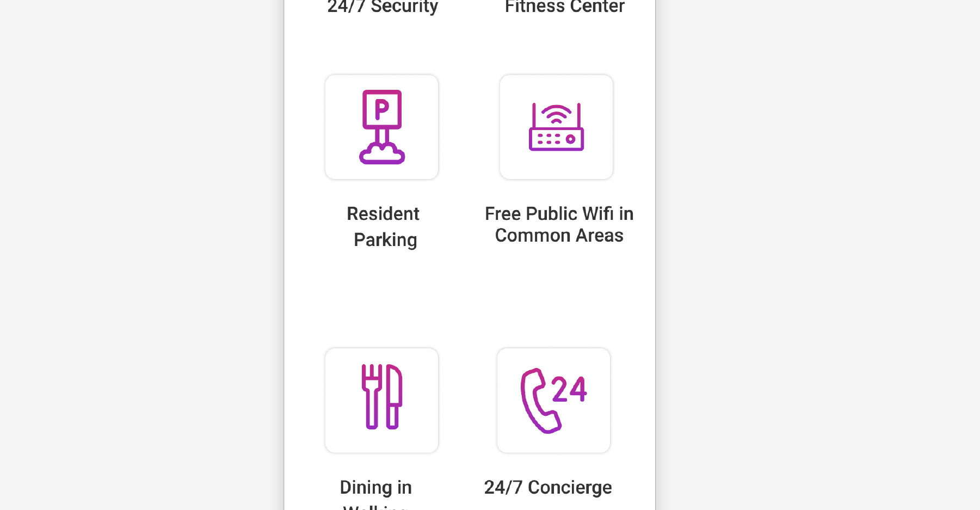Image resolution: width=980 pixels, height=510 pixels.
Task: Select the "Parking" text under Resident
Action: [x=385, y=240]
